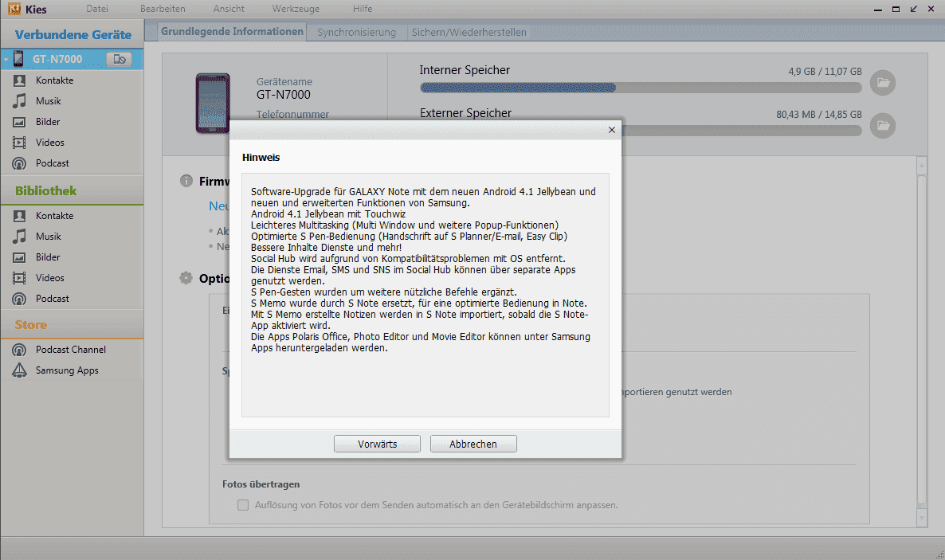Click the Podcast Channel icon in Store
The height and width of the screenshot is (560, 945).
(x=19, y=350)
